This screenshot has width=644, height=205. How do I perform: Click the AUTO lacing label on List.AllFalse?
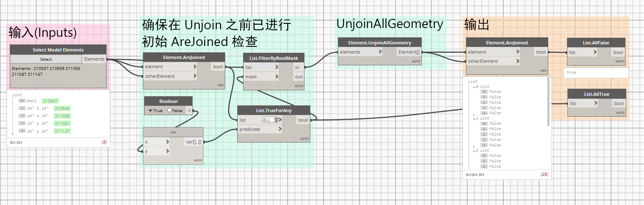(x=620, y=61)
